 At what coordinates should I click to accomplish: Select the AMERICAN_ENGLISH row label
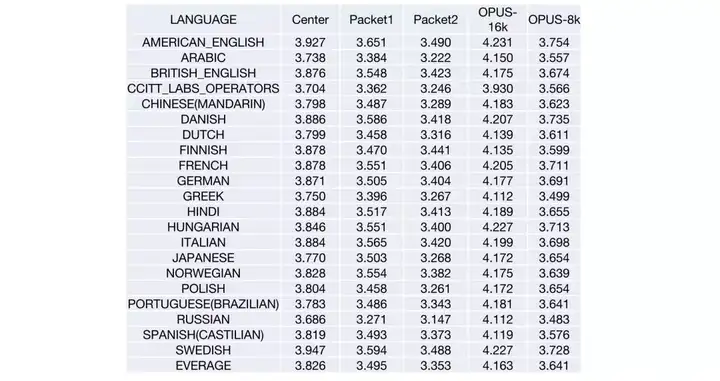[x=203, y=43]
